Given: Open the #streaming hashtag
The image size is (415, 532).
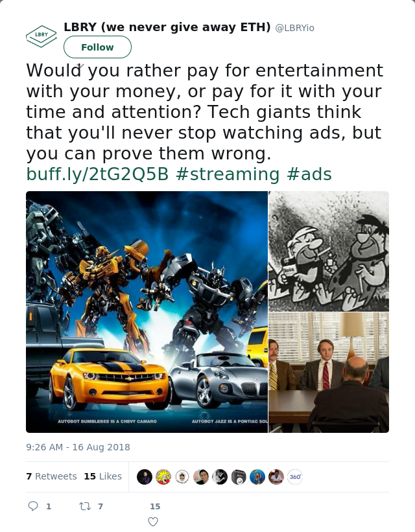Looking at the screenshot, I should pos(228,174).
